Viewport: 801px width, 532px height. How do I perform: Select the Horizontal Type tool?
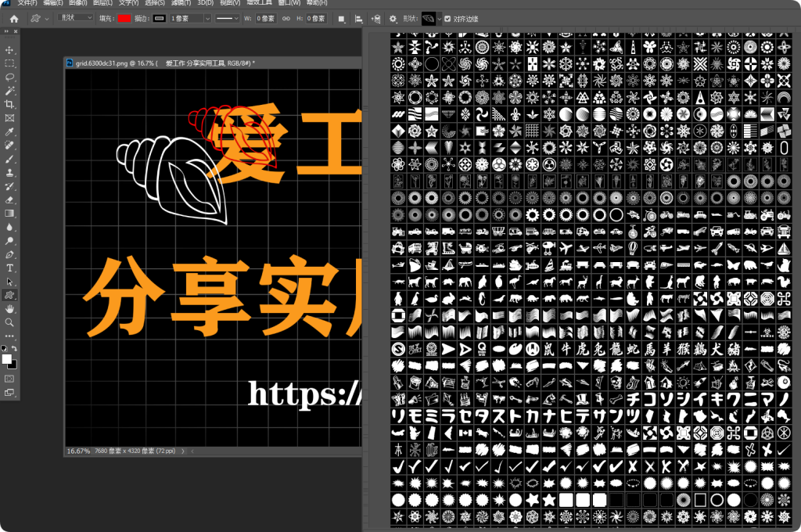click(x=10, y=268)
